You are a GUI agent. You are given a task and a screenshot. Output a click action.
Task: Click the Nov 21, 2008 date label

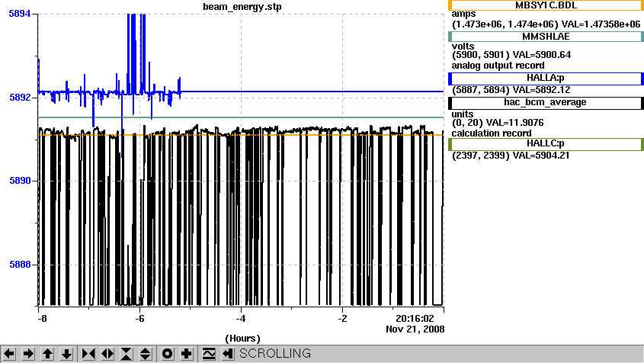(x=415, y=329)
